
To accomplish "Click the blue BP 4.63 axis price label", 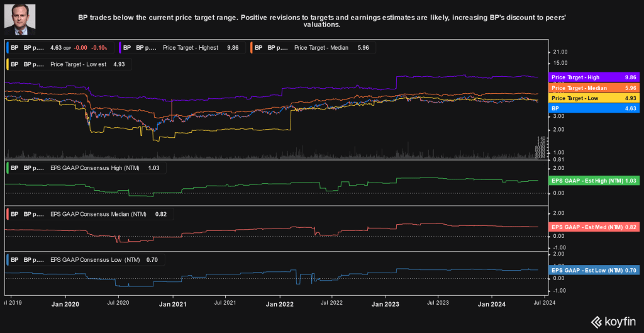I will pyautogui.click(x=594, y=109).
